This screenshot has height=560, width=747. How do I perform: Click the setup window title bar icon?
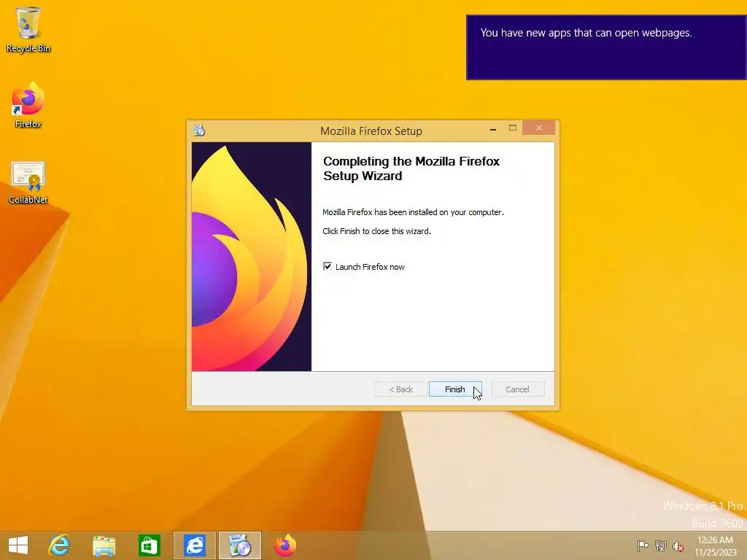coord(199,130)
